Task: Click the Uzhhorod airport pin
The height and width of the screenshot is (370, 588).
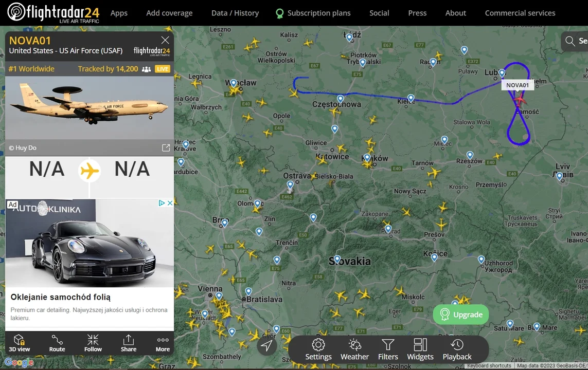Action: (481, 260)
